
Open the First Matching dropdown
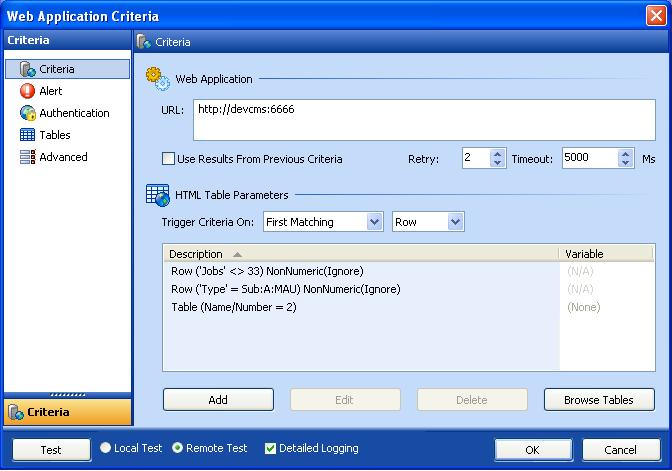(x=374, y=222)
